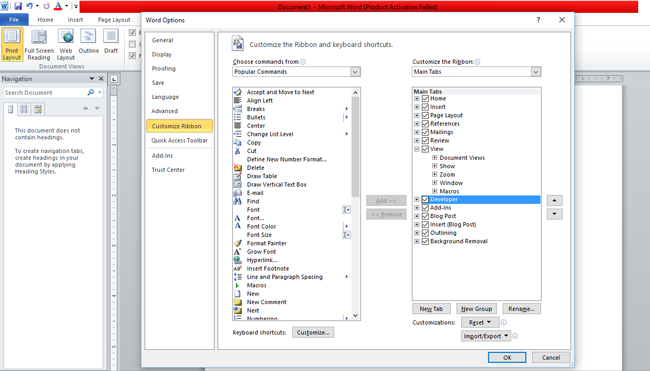Click the Help question mark in Word Options

tap(538, 19)
